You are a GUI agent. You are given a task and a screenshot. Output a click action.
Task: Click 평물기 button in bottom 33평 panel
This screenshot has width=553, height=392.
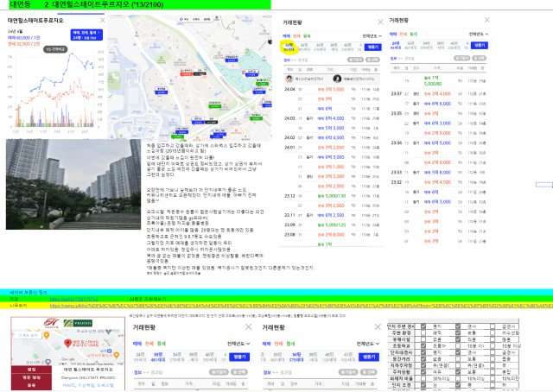[x=239, y=357]
